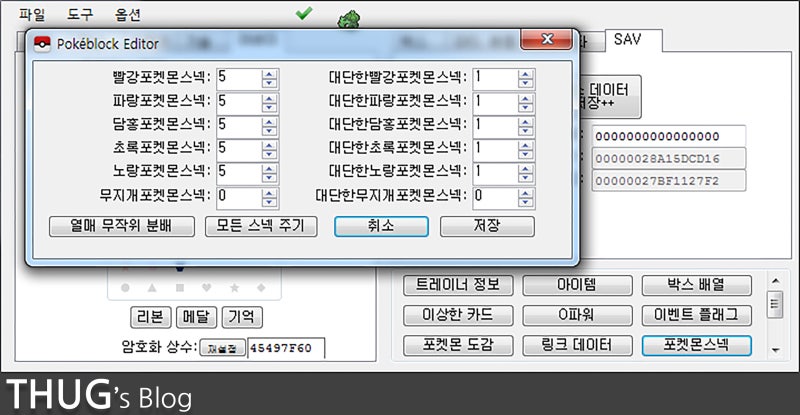Toggle the diamond marking icon
This screenshot has height=415, width=800.
[x=261, y=288]
